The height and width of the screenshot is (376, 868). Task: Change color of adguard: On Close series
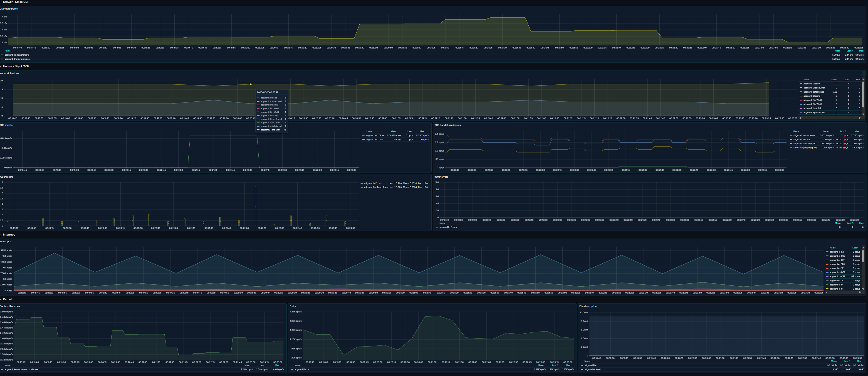click(x=363, y=135)
